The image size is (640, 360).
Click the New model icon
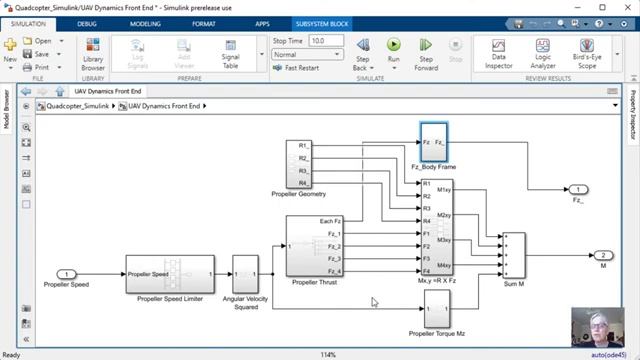pos(10,44)
